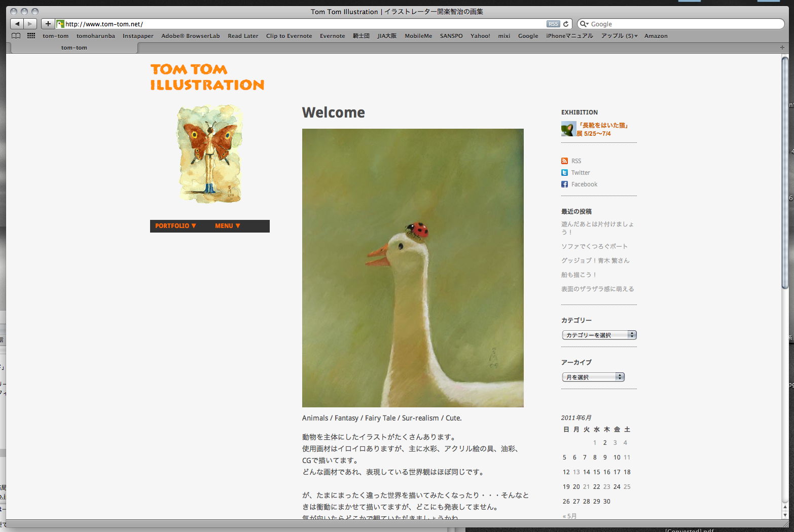Screen dimensions: 794x532
Task: Open post 遊んだあとは片付けましょう！
Action: 597,228
